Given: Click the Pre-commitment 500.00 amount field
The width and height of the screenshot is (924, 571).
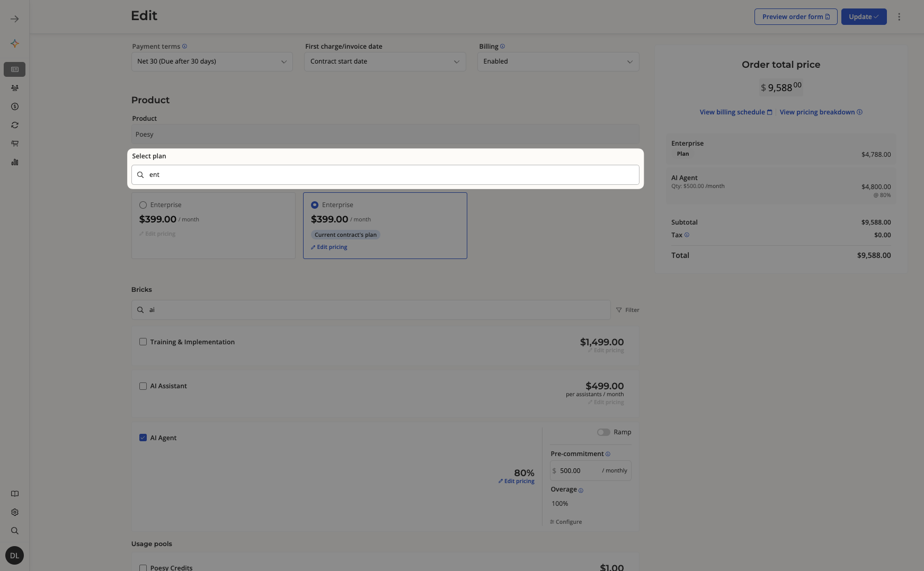Looking at the screenshot, I should pos(591,471).
